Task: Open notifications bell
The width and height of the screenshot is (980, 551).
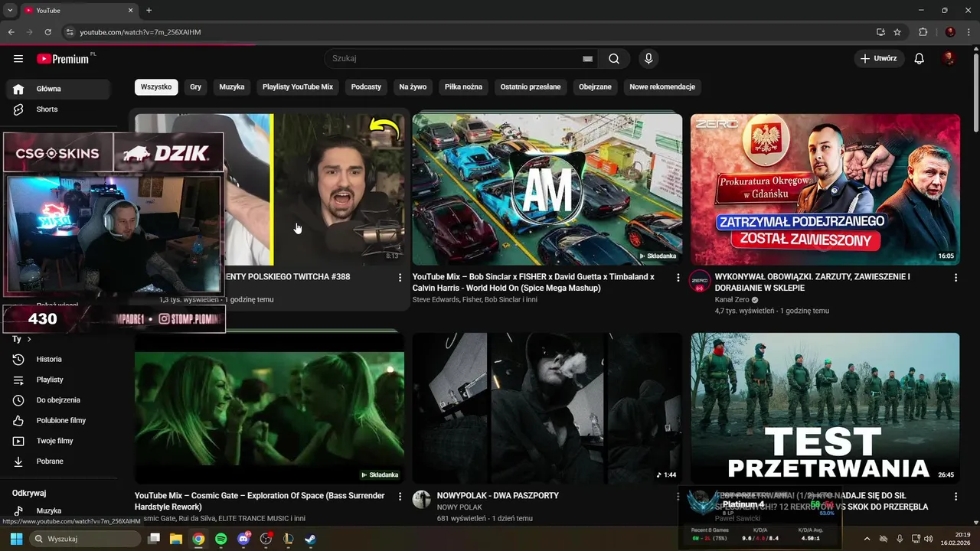Action: click(920, 59)
